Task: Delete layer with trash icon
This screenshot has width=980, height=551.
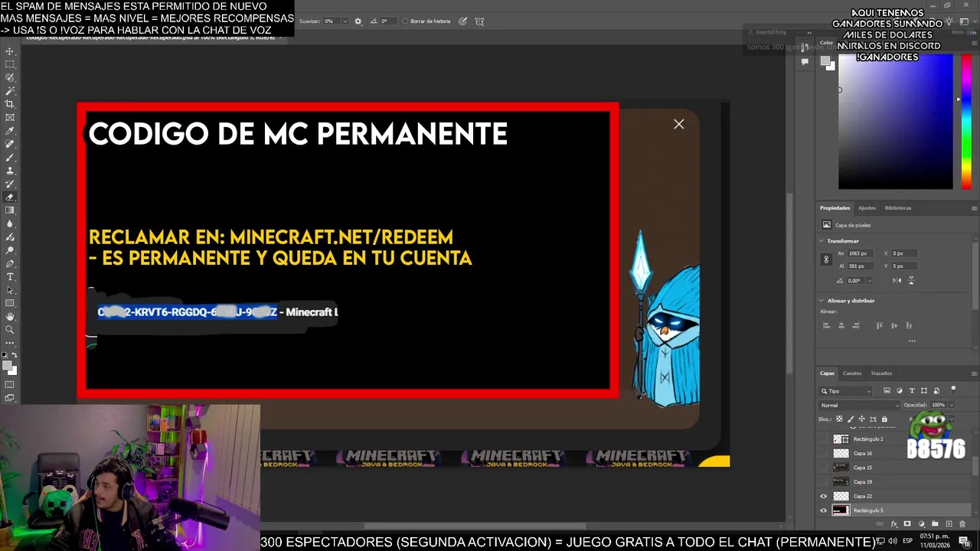Action: 962,523
